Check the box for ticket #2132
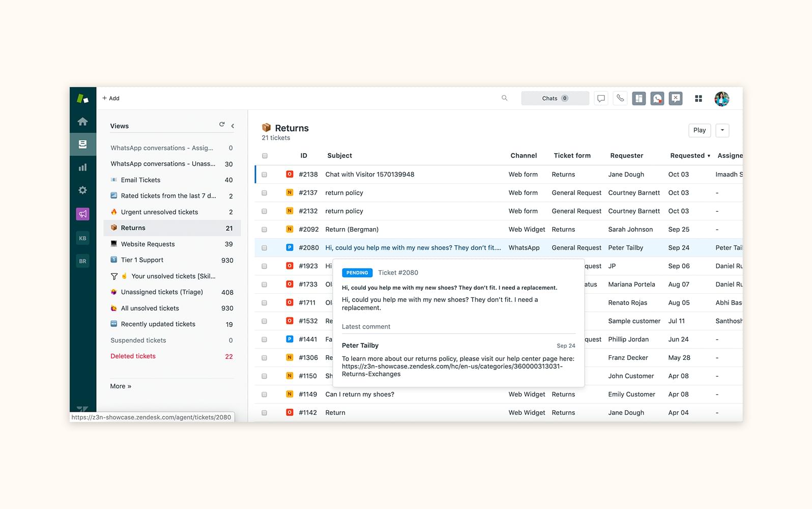 click(x=265, y=211)
